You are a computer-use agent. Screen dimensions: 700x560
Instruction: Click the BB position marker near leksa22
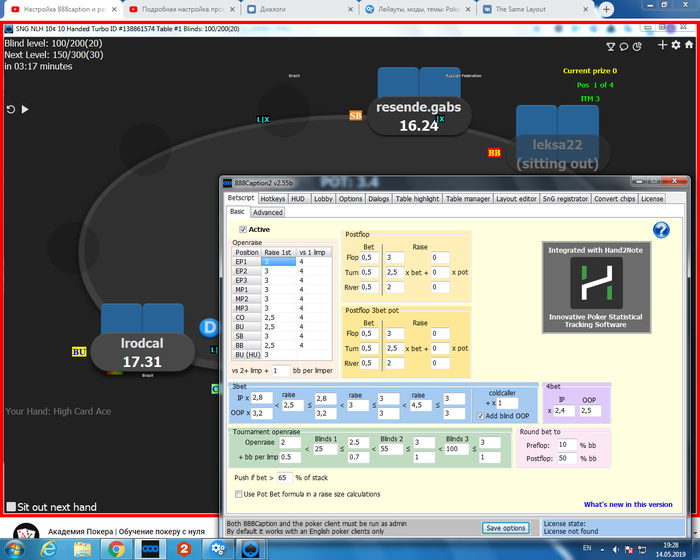point(494,153)
